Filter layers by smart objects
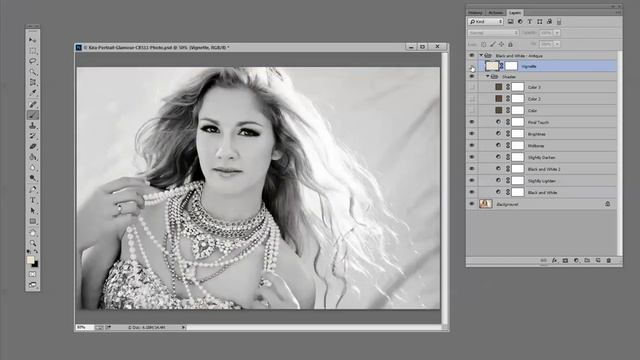Viewport: 640px width, 360px height. point(549,22)
